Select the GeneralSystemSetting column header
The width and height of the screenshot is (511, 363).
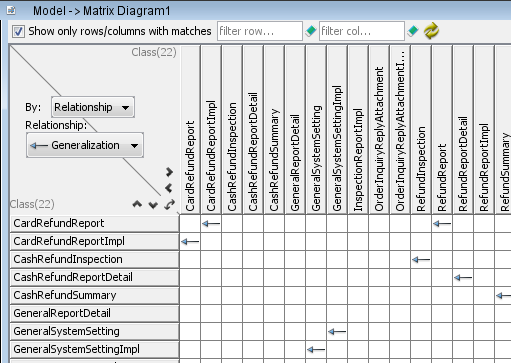tap(316, 130)
